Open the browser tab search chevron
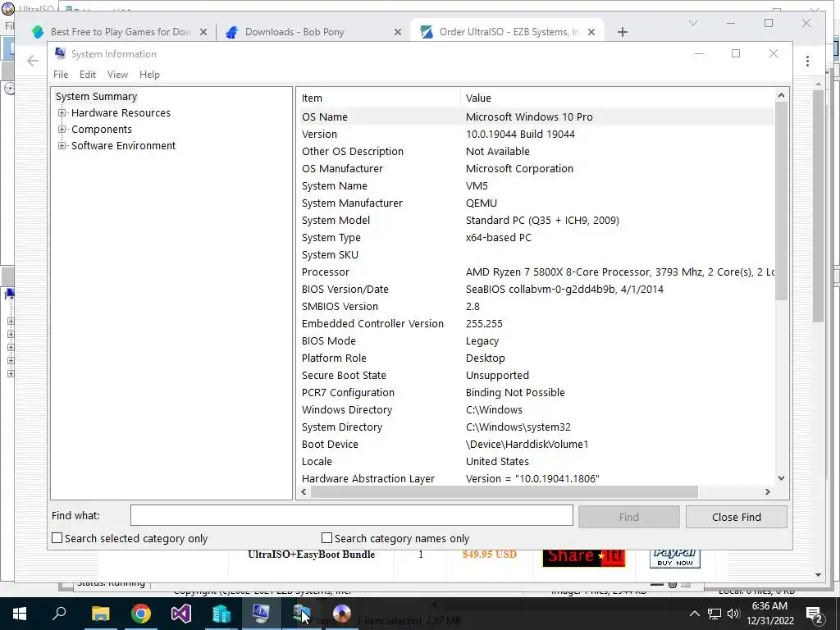 pyautogui.click(x=692, y=23)
